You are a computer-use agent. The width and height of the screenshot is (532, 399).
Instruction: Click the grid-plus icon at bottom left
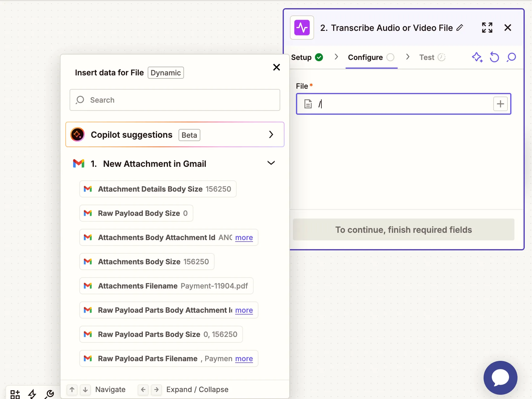(x=15, y=394)
